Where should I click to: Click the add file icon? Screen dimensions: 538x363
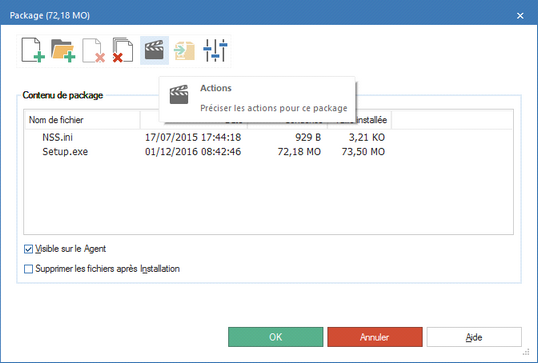click(x=33, y=50)
